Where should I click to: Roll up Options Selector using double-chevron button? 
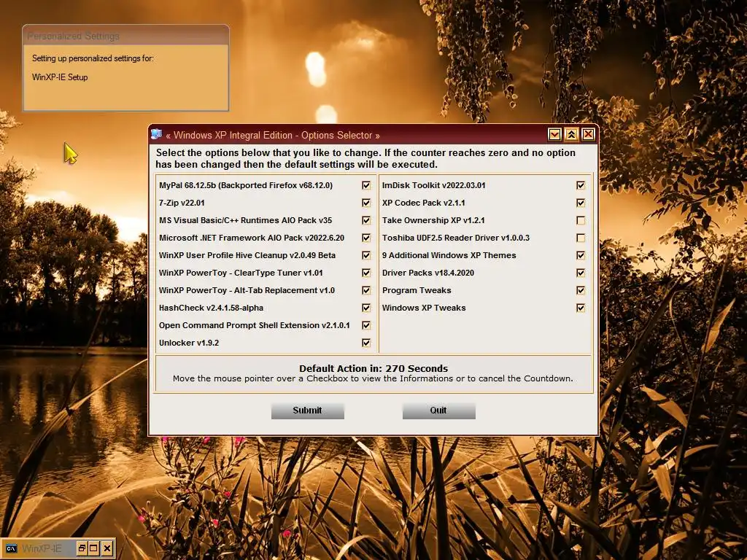(571, 135)
